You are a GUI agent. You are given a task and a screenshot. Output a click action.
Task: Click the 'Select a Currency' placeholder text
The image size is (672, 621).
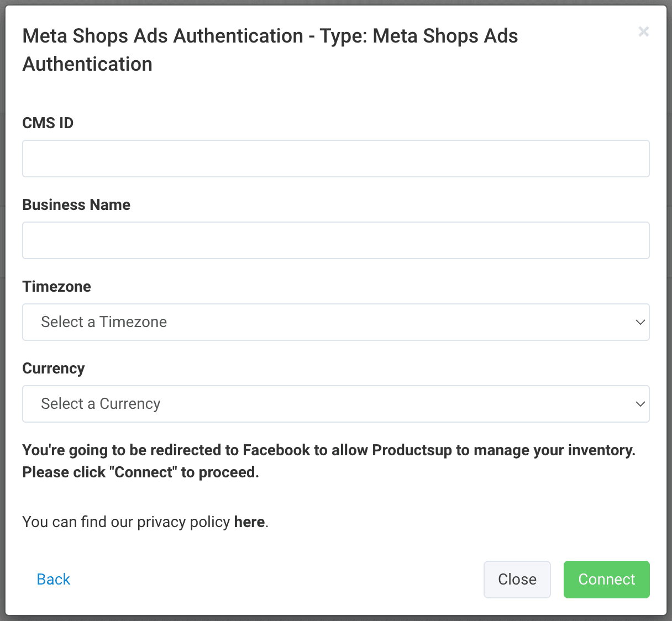point(101,404)
